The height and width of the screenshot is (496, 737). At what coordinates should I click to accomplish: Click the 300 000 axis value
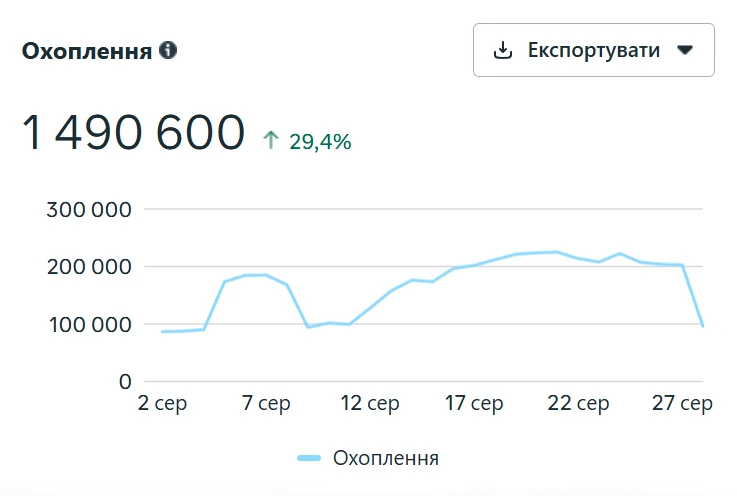(x=89, y=210)
